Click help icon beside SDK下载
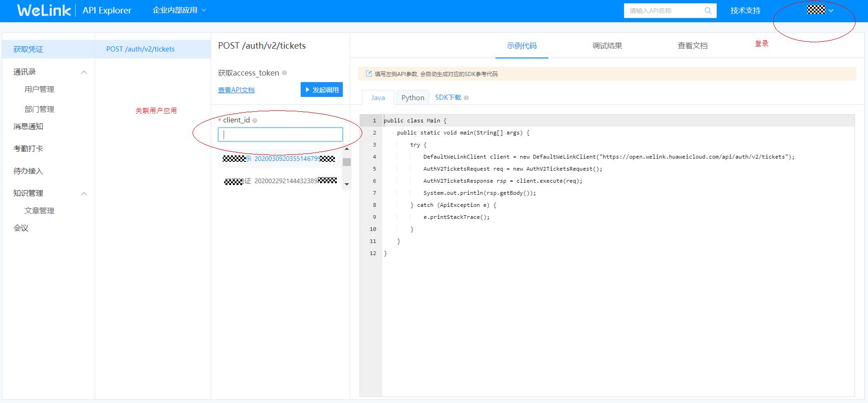 466,98
